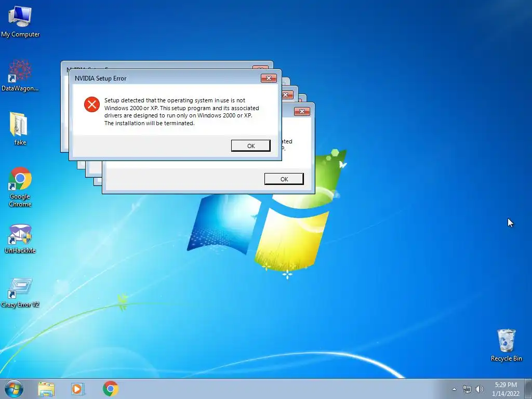532x399 pixels.
Task: Click the red error X icon in the dialog
Action: point(92,104)
